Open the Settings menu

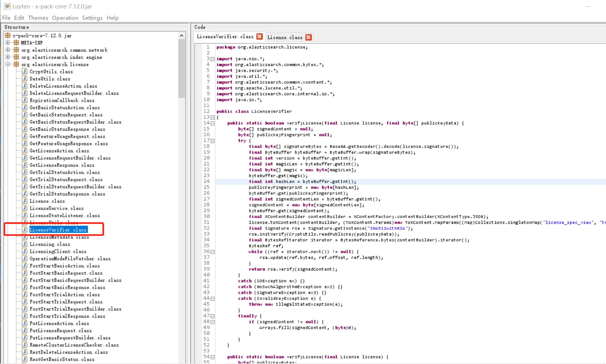[x=92, y=18]
